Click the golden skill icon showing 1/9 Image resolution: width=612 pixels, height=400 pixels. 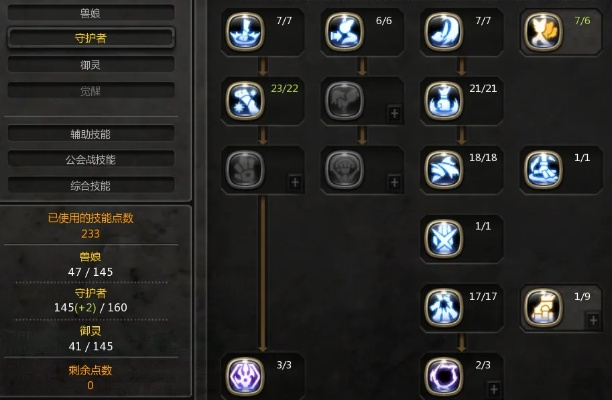coord(543,307)
